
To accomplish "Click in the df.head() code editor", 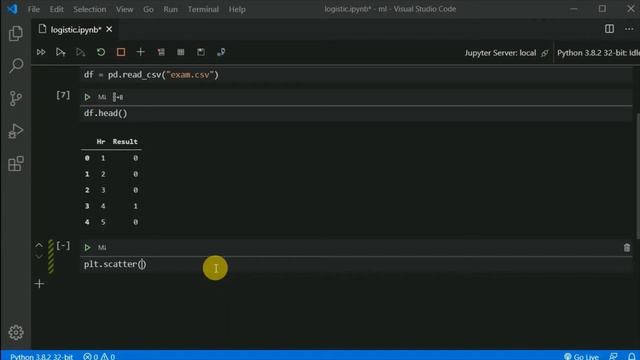I will click(356, 113).
